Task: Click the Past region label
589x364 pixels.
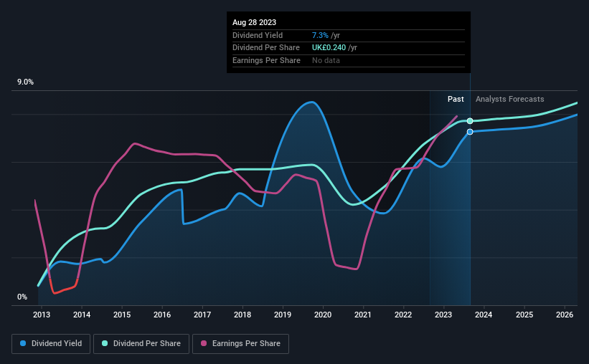Action: tap(456, 99)
